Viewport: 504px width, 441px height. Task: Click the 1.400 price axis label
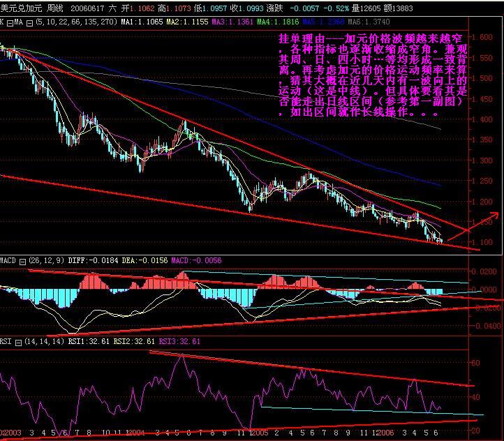482,119
